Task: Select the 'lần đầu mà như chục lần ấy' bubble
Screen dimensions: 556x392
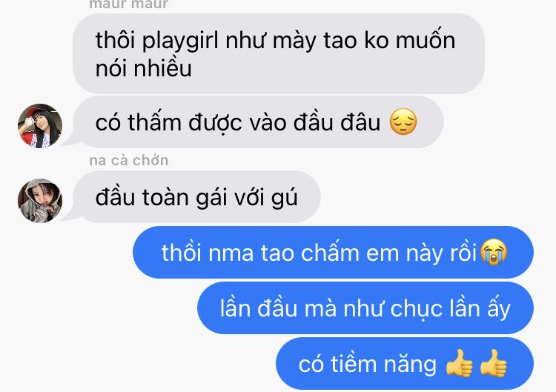Action: click(x=365, y=308)
